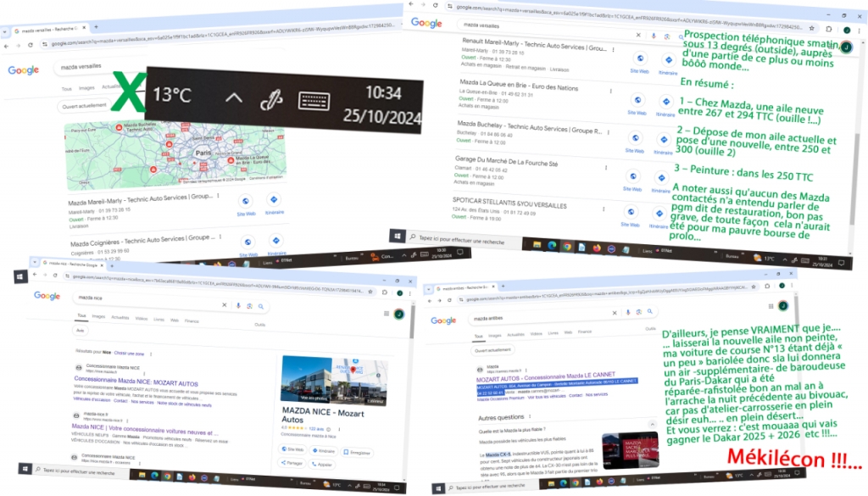
Task: Click the magnifier search icon in mazda nice window
Action: pyautogui.click(x=261, y=306)
